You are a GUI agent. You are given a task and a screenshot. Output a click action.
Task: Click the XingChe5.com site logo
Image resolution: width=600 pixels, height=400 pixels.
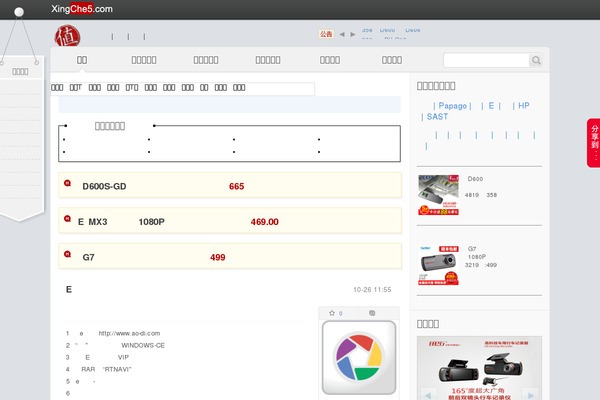(82, 9)
